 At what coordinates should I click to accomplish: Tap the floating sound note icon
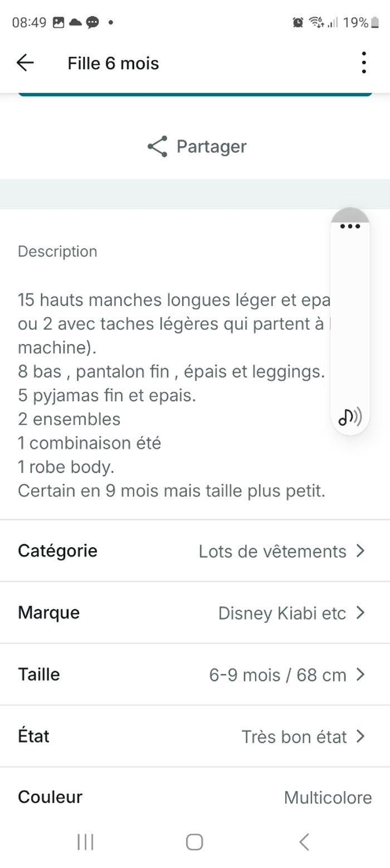click(x=350, y=416)
